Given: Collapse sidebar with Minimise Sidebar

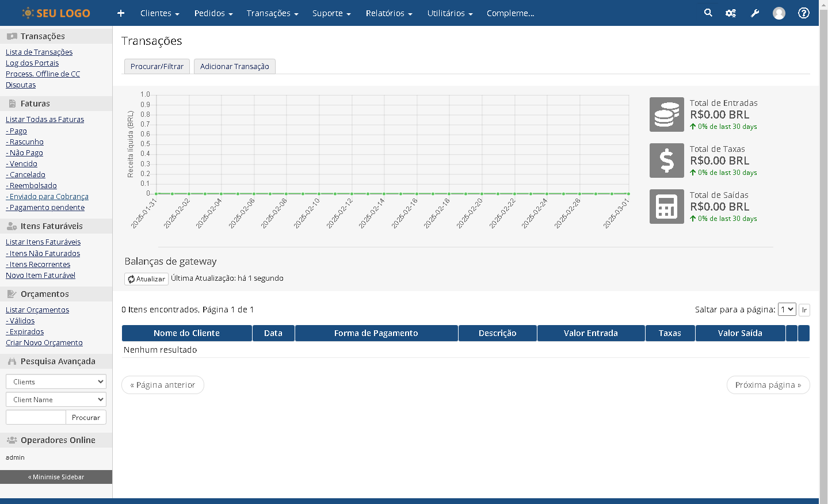Looking at the screenshot, I should tap(56, 477).
